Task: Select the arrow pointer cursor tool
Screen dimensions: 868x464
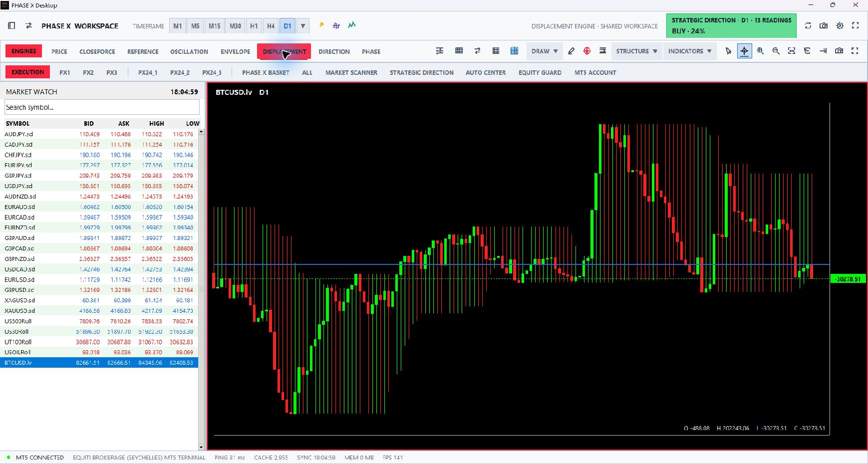Action: [x=728, y=51]
